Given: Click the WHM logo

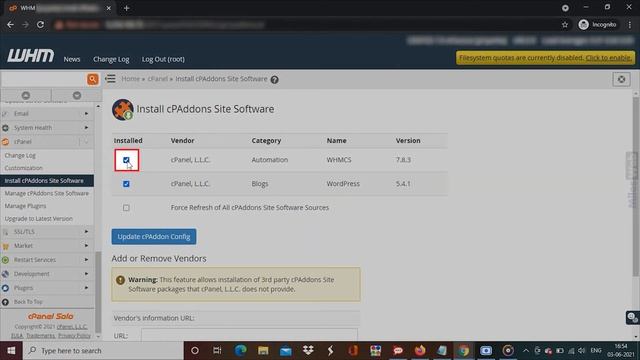Looking at the screenshot, I should pyautogui.click(x=31, y=56).
